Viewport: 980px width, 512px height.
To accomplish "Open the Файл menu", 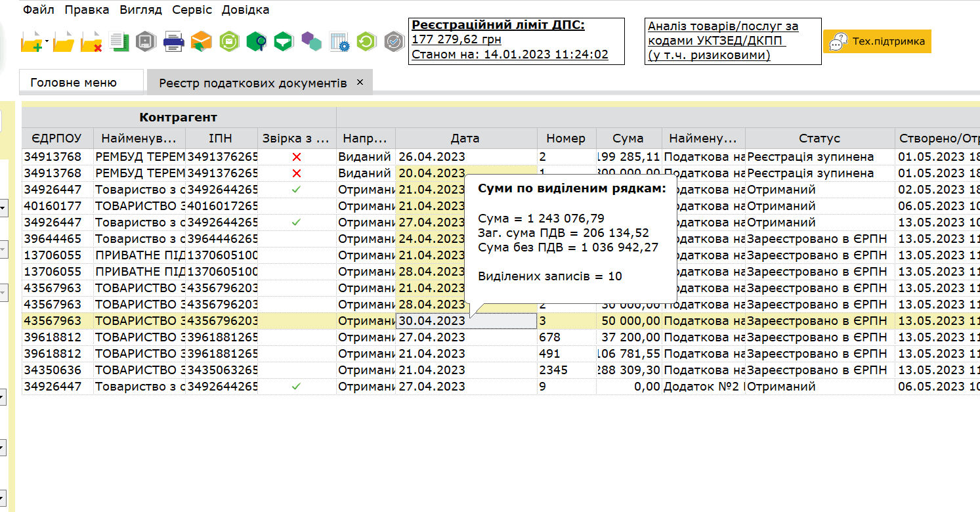I will coord(39,10).
